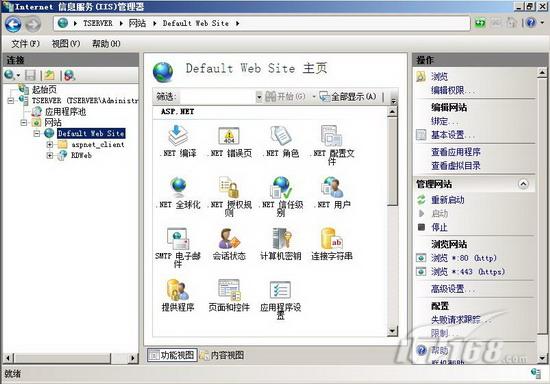
Task: Click the 基本设置... link
Action: click(x=452, y=135)
